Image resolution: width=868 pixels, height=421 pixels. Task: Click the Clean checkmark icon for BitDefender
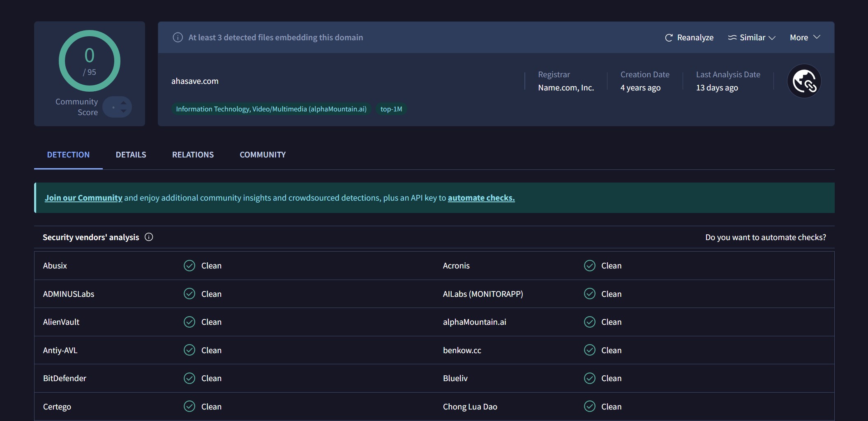pos(189,378)
